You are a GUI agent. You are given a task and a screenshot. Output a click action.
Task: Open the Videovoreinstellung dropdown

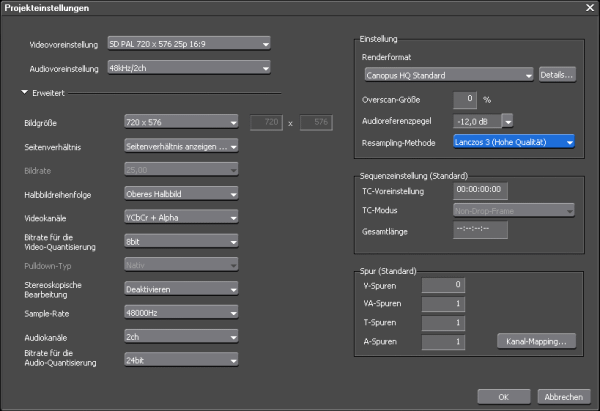click(189, 44)
